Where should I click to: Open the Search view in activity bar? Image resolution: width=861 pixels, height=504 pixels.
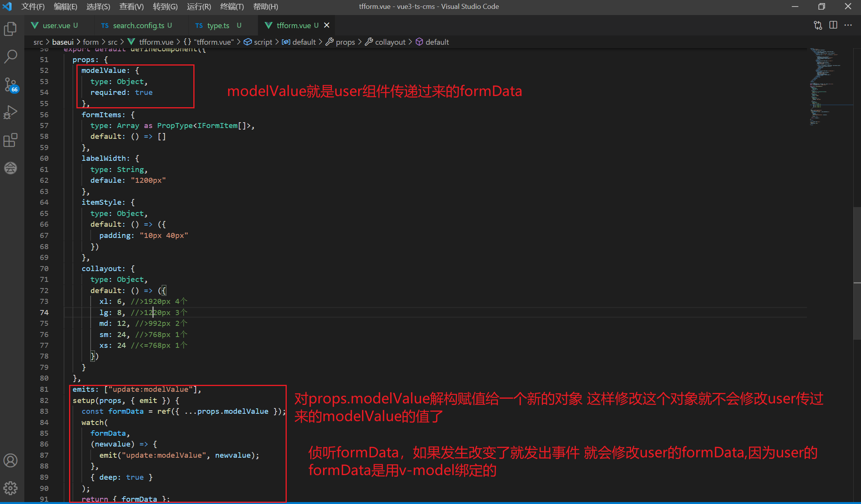[x=10, y=57]
